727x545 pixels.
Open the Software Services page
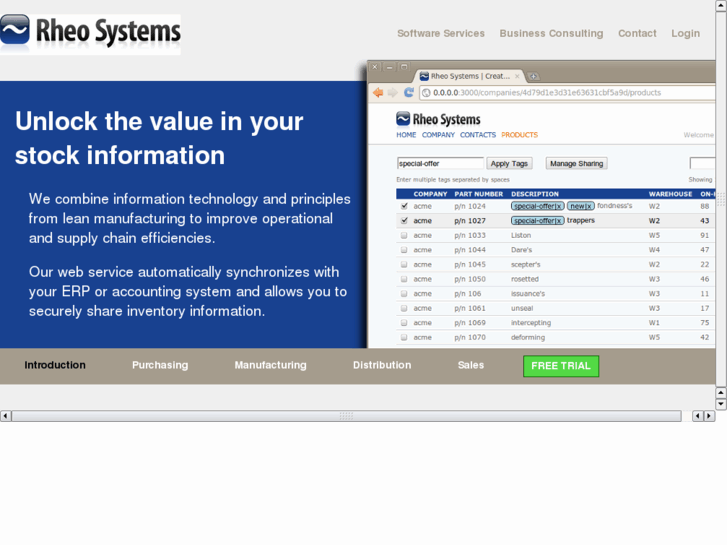[440, 33]
